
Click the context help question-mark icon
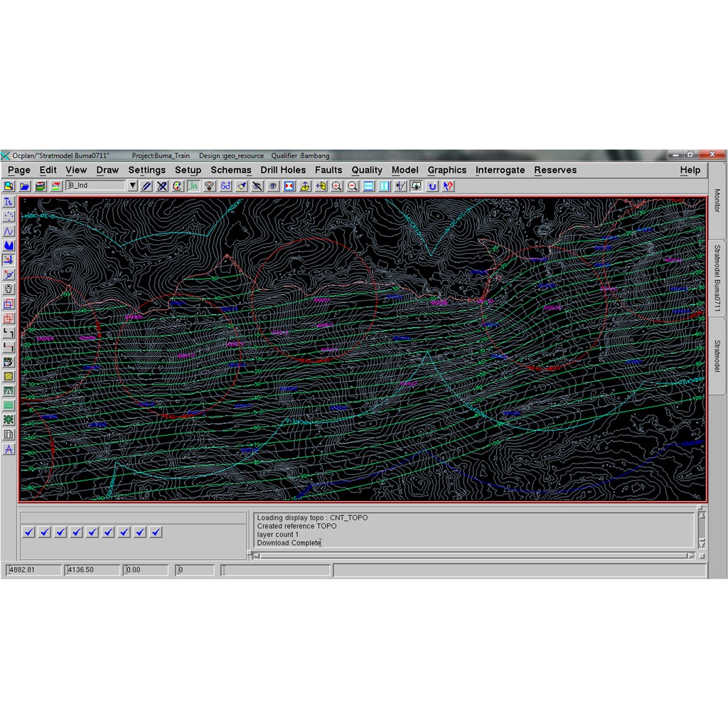pyautogui.click(x=448, y=186)
